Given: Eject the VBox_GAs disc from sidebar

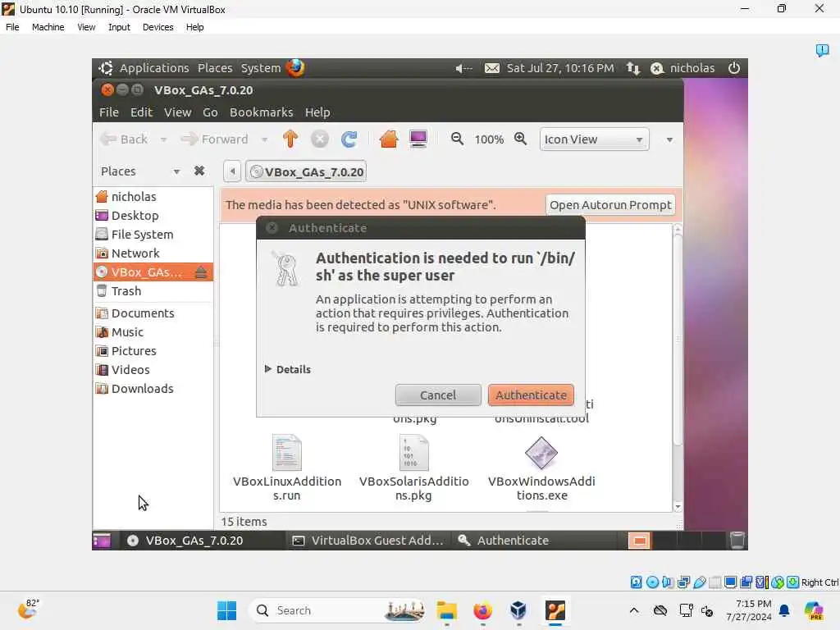Looking at the screenshot, I should point(201,272).
